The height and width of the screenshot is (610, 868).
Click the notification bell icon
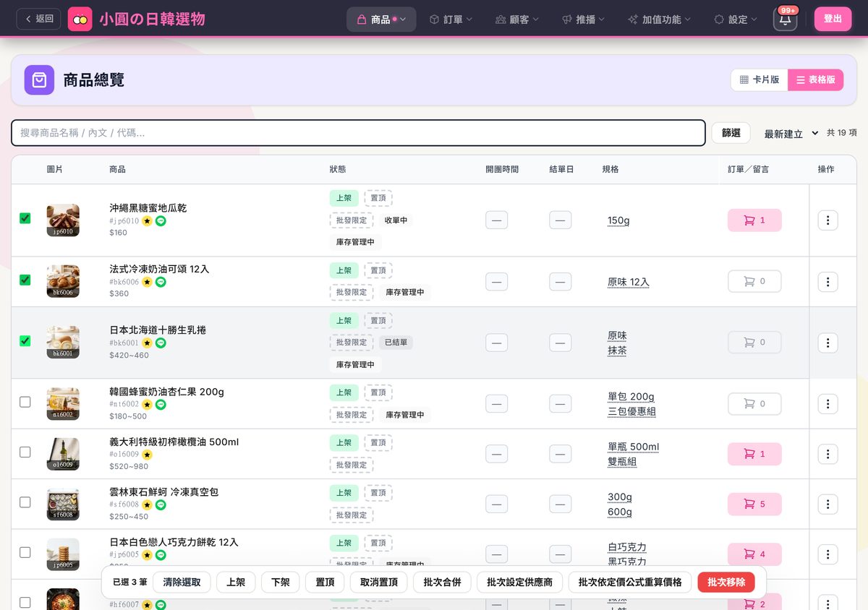click(x=785, y=20)
